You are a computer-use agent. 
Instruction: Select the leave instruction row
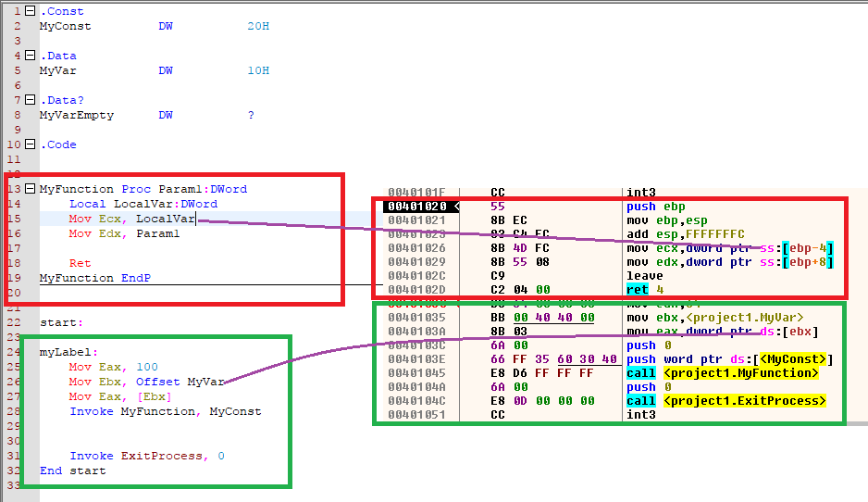pos(644,276)
